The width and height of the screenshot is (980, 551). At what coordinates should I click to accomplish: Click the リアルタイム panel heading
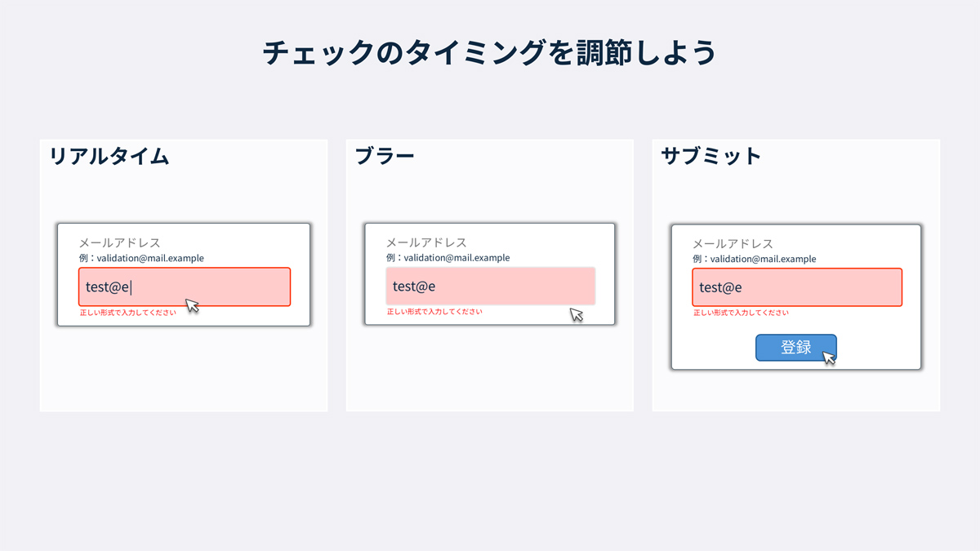click(109, 156)
